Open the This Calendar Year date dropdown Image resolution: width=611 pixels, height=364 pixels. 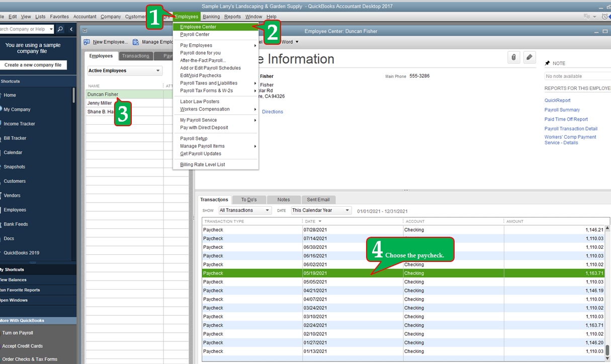(x=321, y=210)
